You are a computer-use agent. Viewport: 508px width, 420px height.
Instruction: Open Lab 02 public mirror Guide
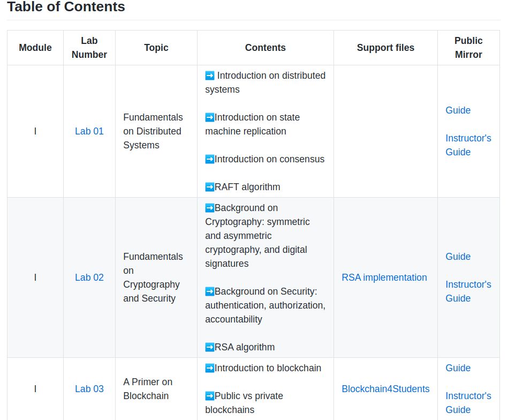tap(458, 257)
